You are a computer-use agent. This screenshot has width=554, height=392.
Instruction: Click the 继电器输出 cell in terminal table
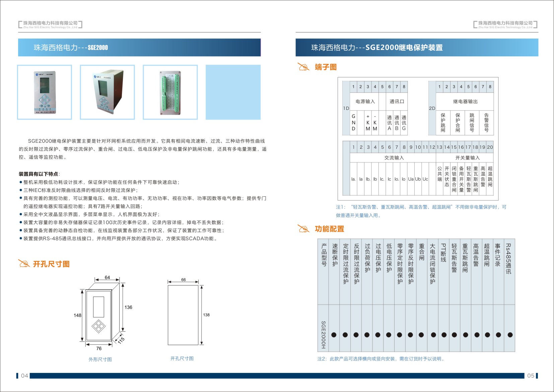(x=465, y=102)
